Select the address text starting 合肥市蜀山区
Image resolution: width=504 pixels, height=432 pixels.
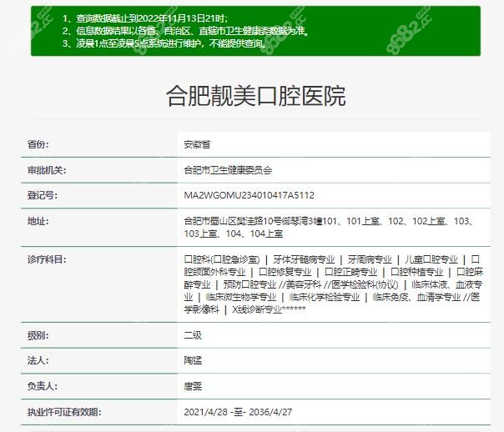coord(328,228)
